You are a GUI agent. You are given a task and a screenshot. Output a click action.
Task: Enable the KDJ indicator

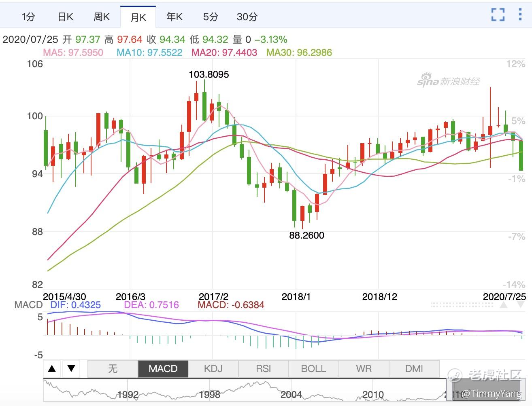coord(213,368)
